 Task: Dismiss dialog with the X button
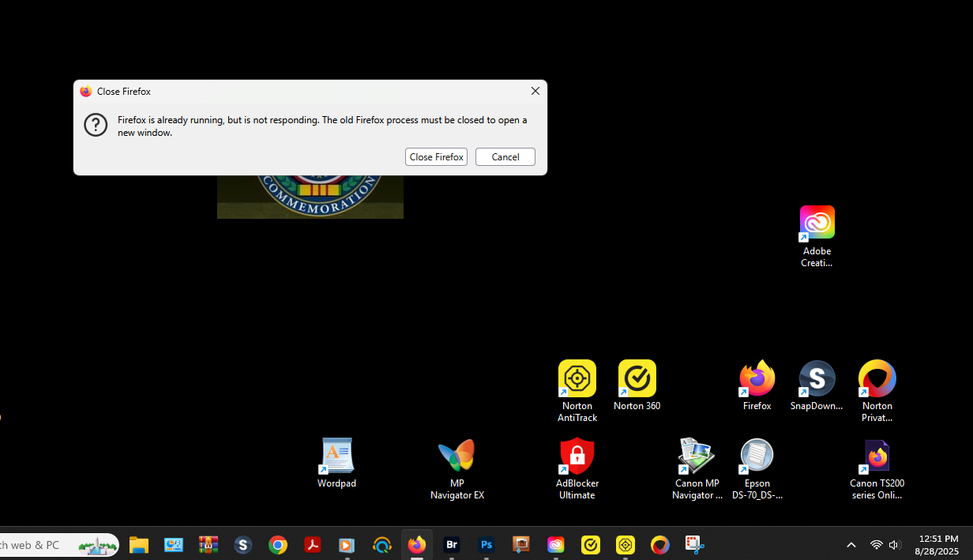tap(535, 91)
